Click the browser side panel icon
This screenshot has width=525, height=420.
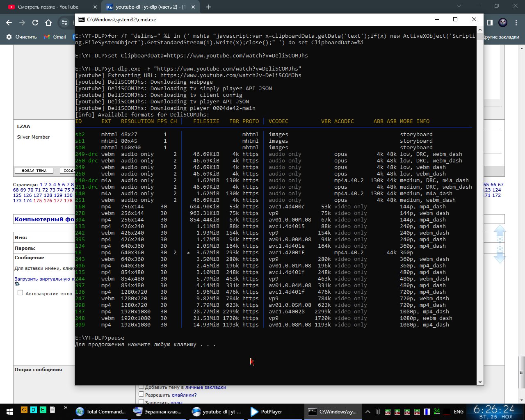pyautogui.click(x=489, y=23)
